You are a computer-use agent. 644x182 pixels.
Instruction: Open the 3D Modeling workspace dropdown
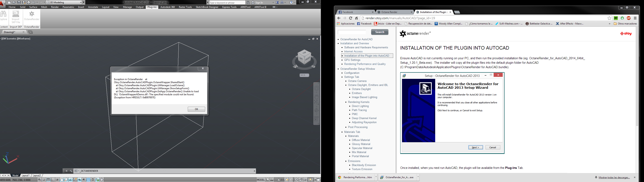coord(64,2)
